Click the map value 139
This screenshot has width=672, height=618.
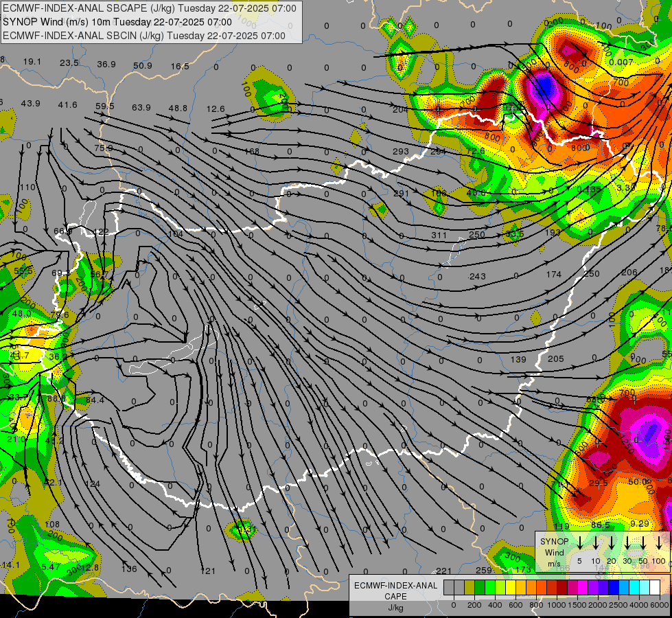[518, 359]
